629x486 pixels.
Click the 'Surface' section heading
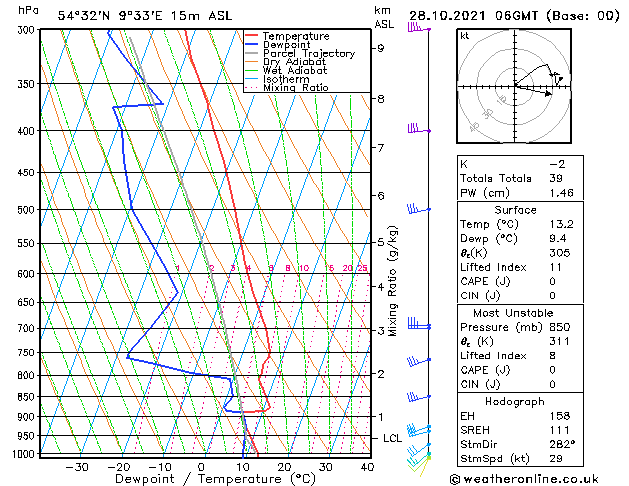point(515,210)
